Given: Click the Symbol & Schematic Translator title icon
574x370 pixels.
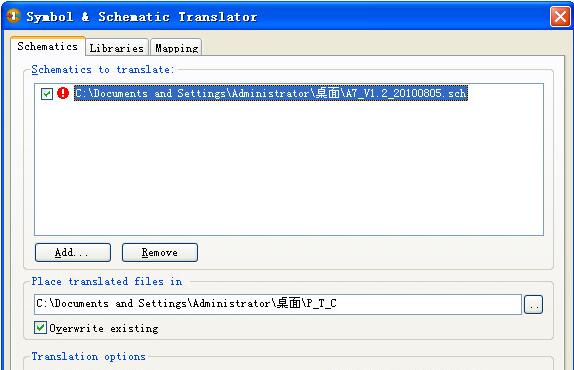Looking at the screenshot, I should click(14, 16).
